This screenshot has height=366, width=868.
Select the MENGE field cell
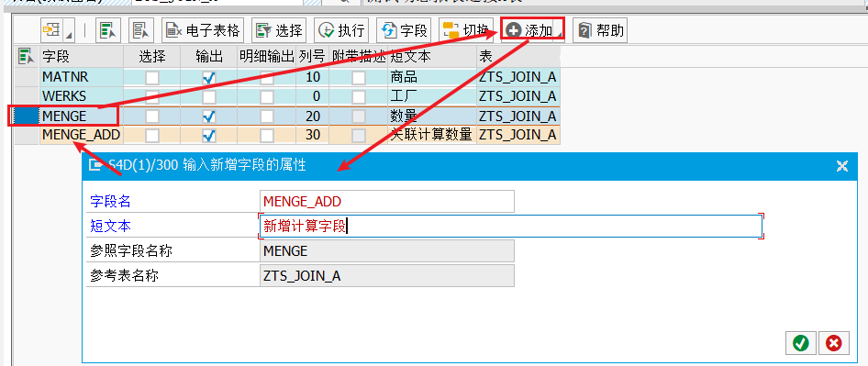click(x=81, y=116)
